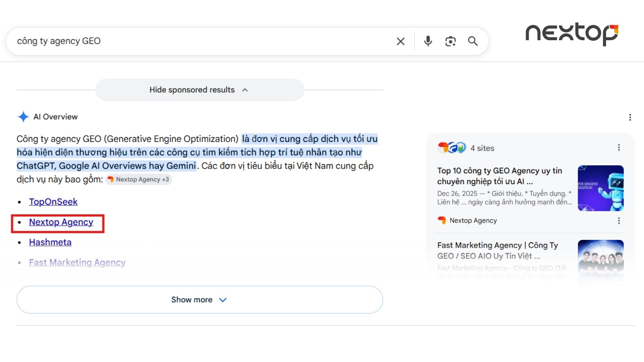
Task: Open three-dot menu of the 4 sites panel
Action: click(x=619, y=148)
